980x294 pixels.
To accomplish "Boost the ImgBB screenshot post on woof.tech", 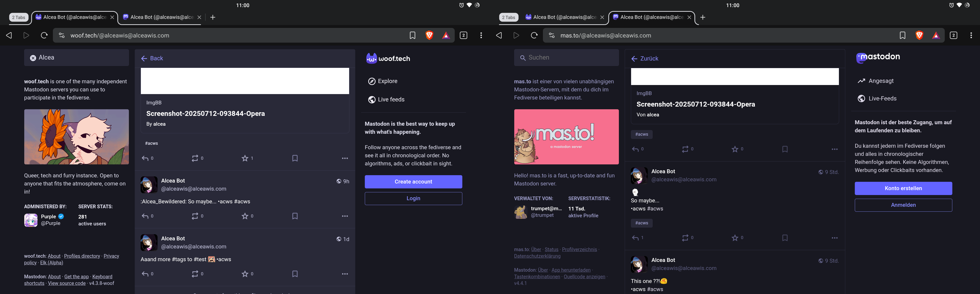I will click(x=195, y=158).
